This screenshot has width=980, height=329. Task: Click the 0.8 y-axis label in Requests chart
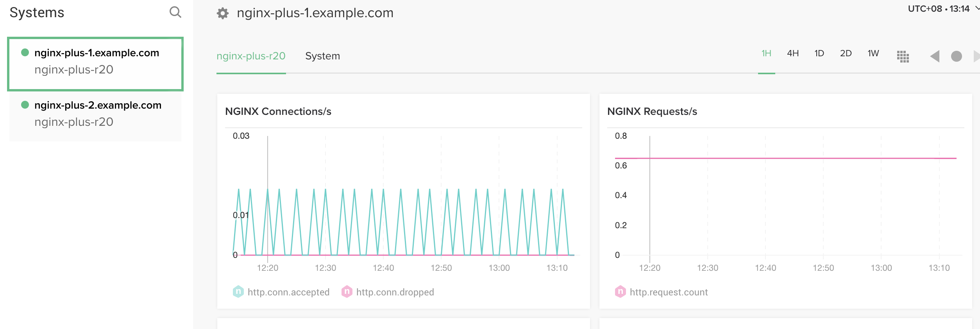(x=621, y=136)
